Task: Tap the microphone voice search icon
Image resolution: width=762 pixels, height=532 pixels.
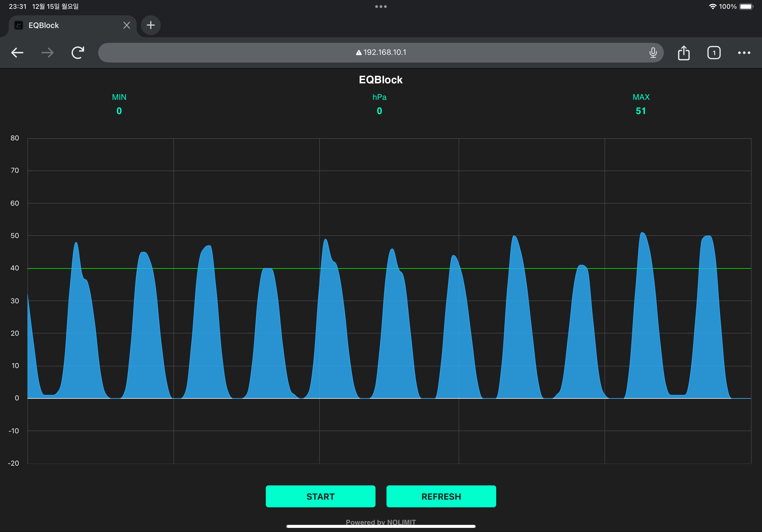Action: [653, 52]
